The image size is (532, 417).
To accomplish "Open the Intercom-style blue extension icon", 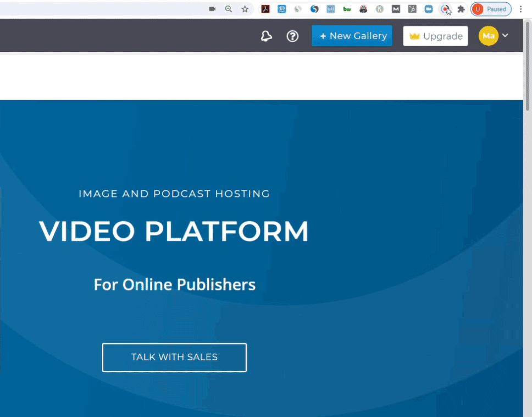I will pos(282,9).
